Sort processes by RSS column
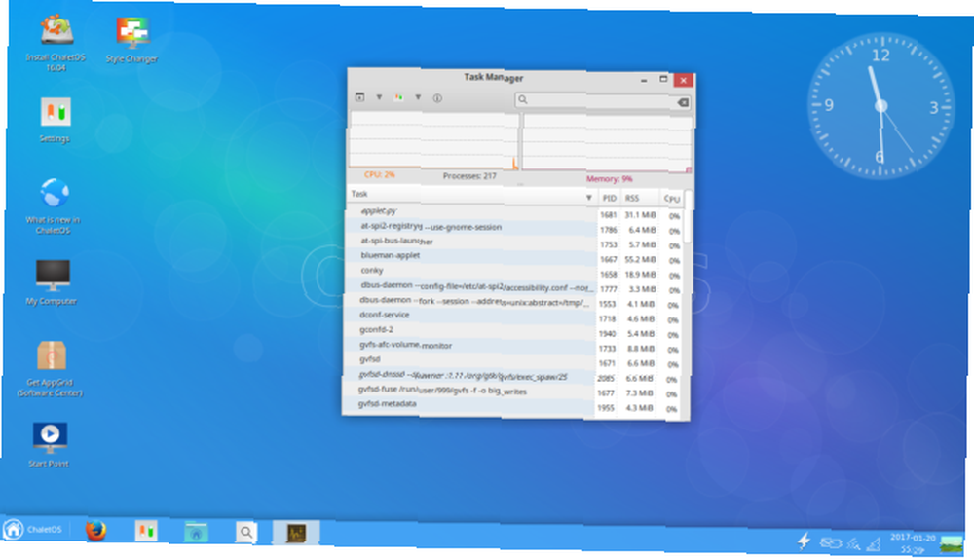The width and height of the screenshot is (974, 560). click(632, 198)
